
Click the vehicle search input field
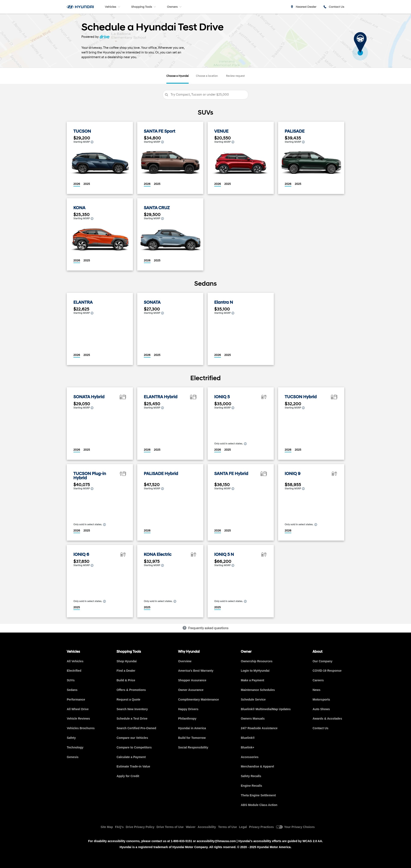pyautogui.click(x=205, y=95)
